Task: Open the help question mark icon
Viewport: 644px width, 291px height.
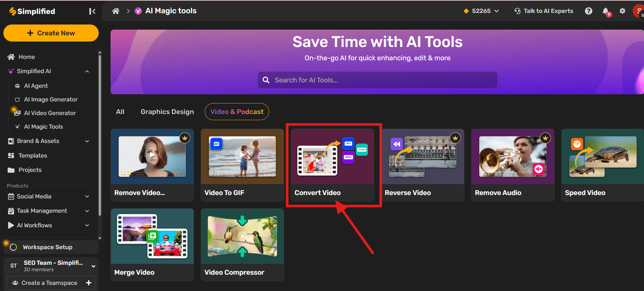Action: tap(589, 11)
